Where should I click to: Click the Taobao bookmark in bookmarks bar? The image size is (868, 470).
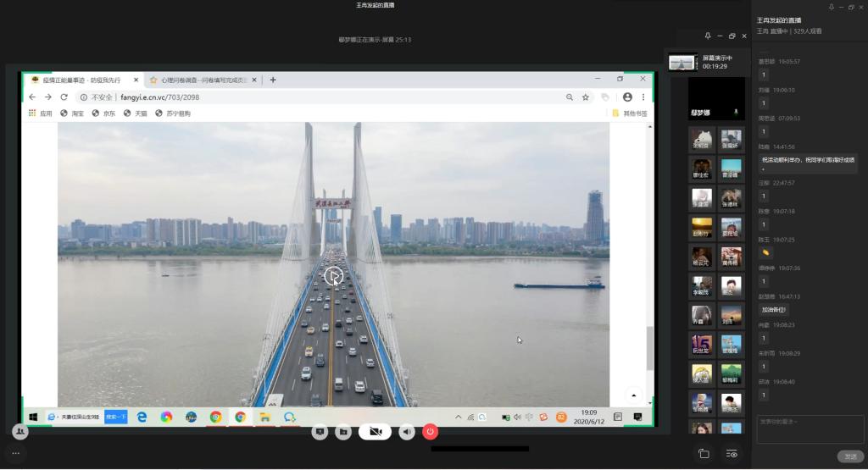tap(72, 113)
